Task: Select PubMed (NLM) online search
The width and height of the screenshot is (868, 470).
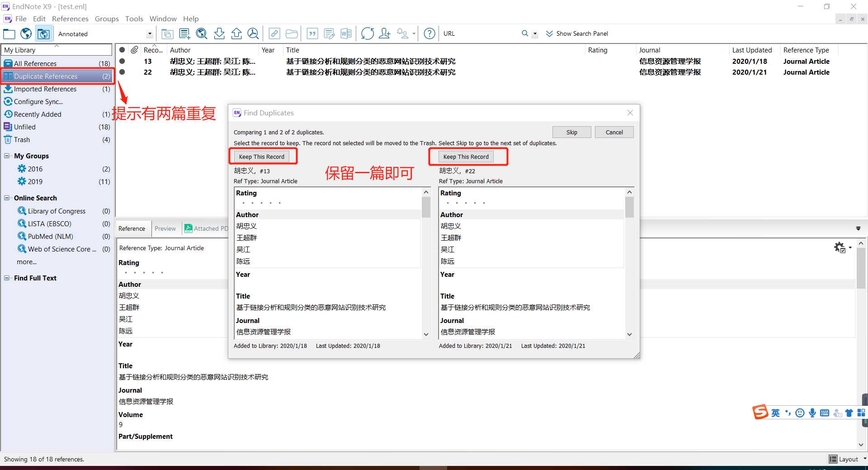Action: click(x=63, y=236)
